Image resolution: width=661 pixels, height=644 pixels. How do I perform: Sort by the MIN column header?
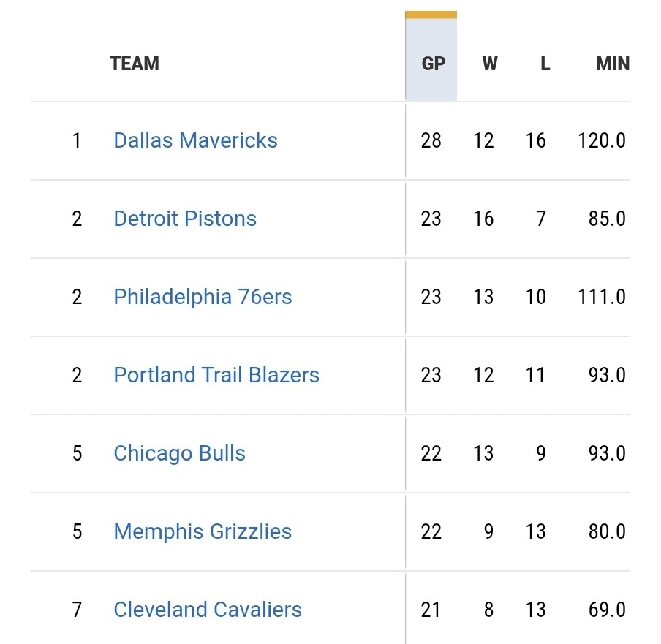click(x=612, y=64)
